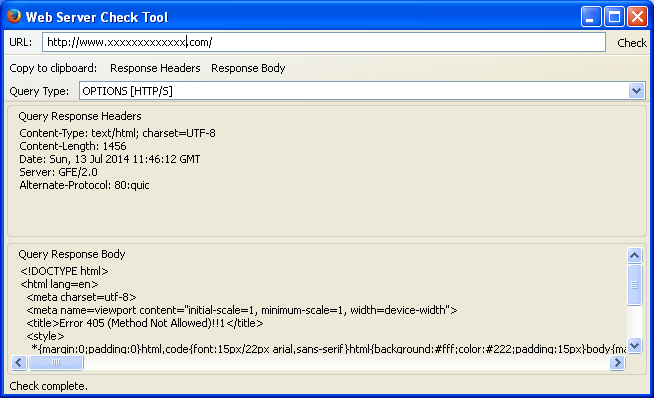Screen dimensions: 654x398
Task: Click the 'Copy to clipboard:' label
Action: [x=53, y=68]
